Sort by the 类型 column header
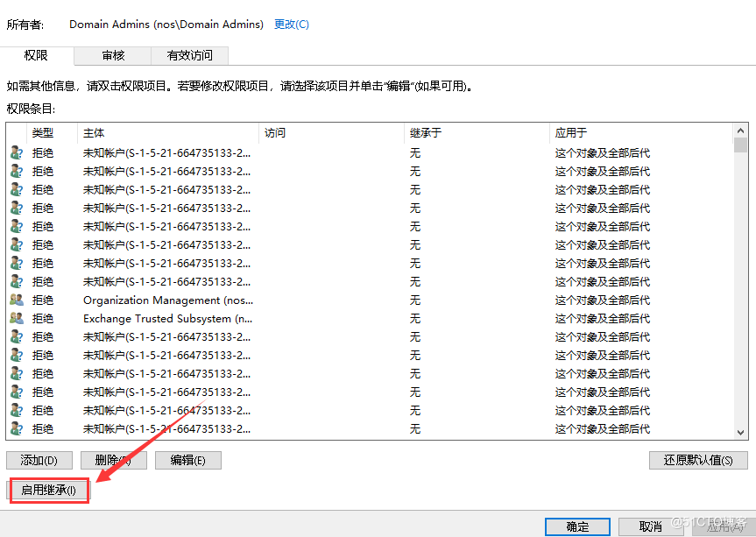The image size is (756, 537). tap(52, 133)
